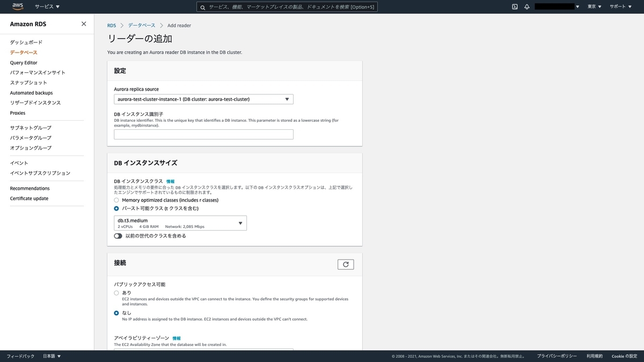644x362 pixels.
Task: Open the サービス services menu
Action: coord(47,6)
